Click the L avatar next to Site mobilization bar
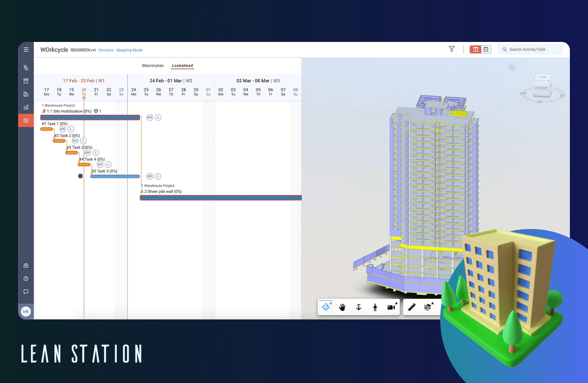This screenshot has height=383, width=588. 158,118
